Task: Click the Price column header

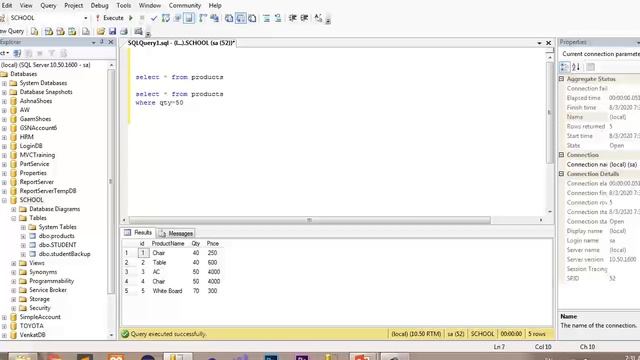Action: click(x=213, y=244)
